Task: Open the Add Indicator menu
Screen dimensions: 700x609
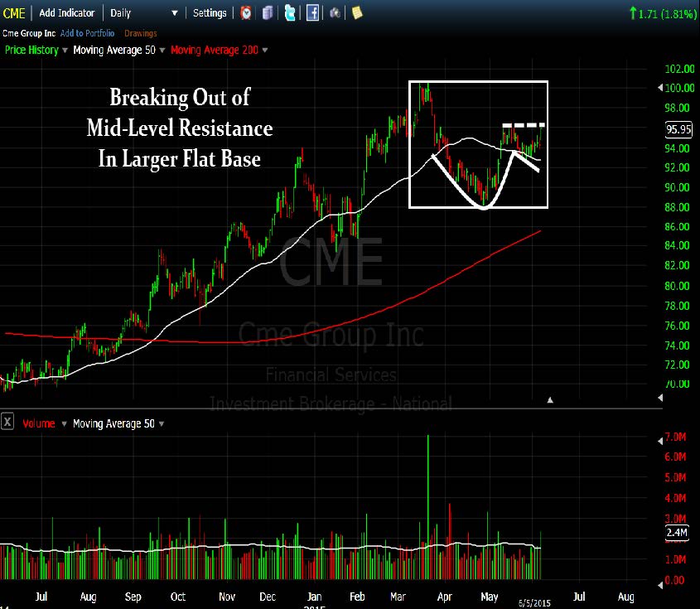Action: (x=67, y=13)
